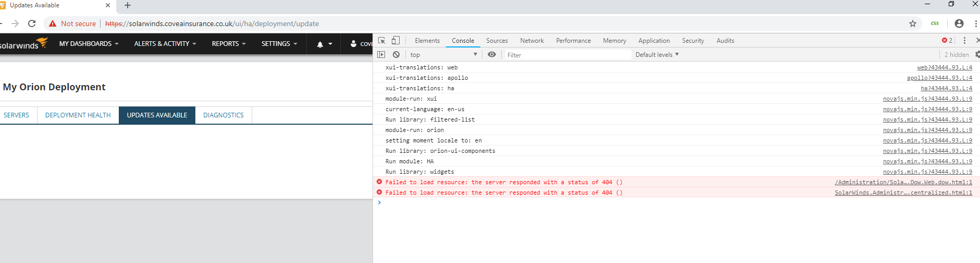Image resolution: width=980 pixels, height=263 pixels.
Task: Select the 'current-language: en-us' log line
Action: (x=425, y=109)
